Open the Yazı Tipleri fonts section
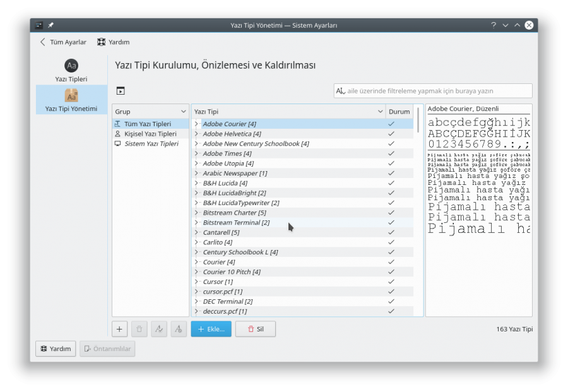The image size is (568, 392). tap(71, 70)
